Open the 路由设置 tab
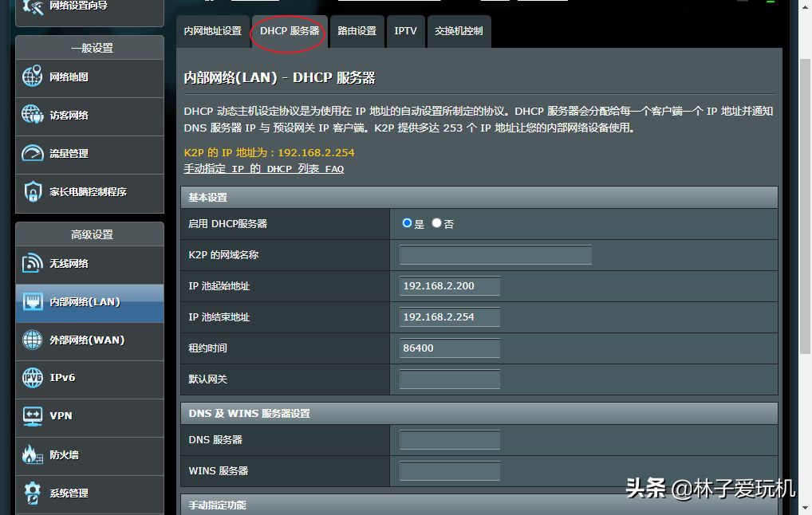This screenshot has width=812, height=515. (x=357, y=31)
